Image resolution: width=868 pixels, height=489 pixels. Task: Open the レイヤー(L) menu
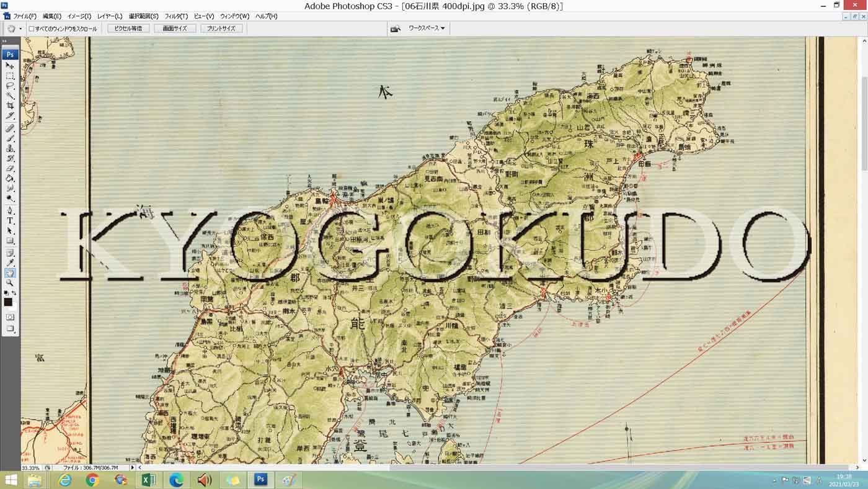(x=110, y=16)
